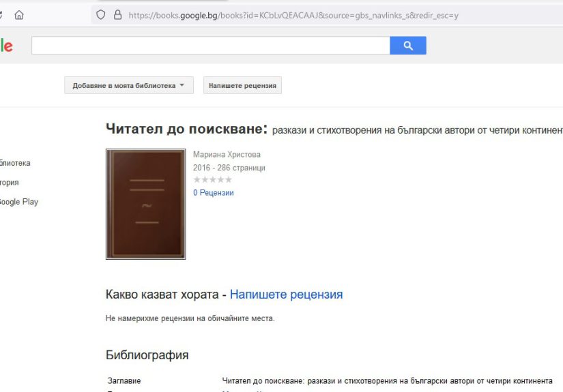This screenshot has height=392, width=563.
Task: Click the first rating star
Action: tap(197, 180)
